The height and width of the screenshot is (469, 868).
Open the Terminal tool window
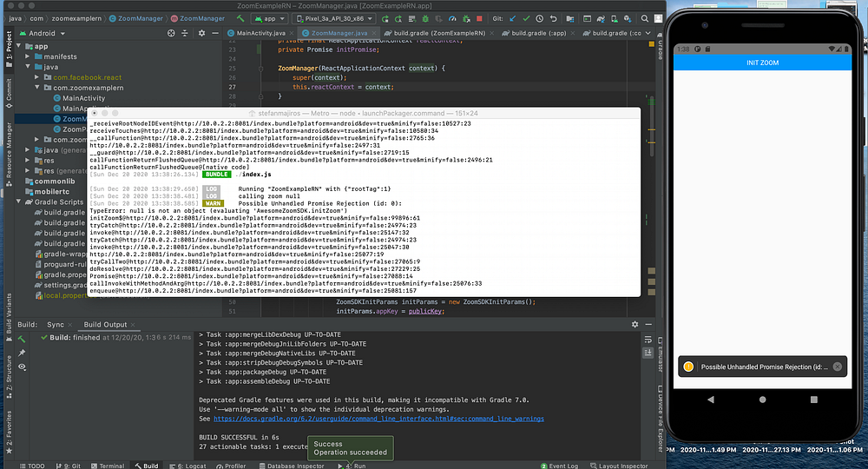click(x=108, y=466)
